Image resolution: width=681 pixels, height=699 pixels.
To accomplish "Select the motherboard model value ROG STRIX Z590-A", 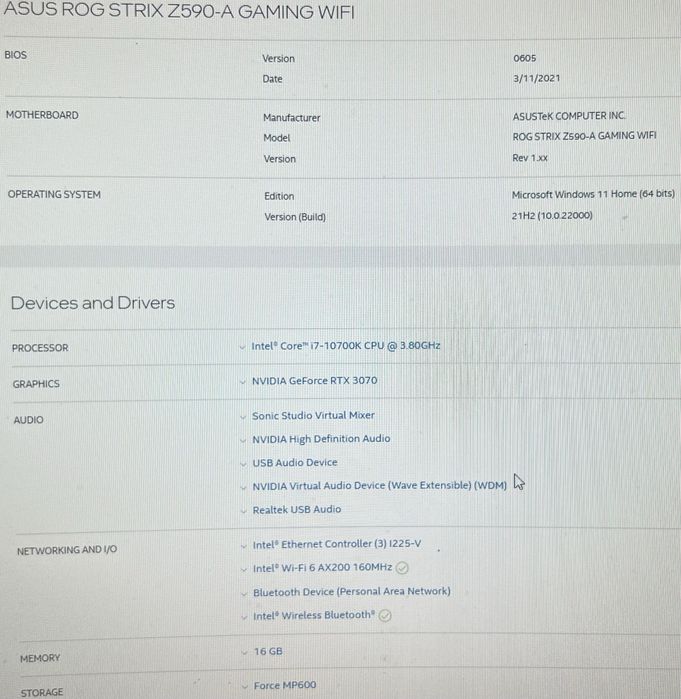I will pyautogui.click(x=584, y=136).
